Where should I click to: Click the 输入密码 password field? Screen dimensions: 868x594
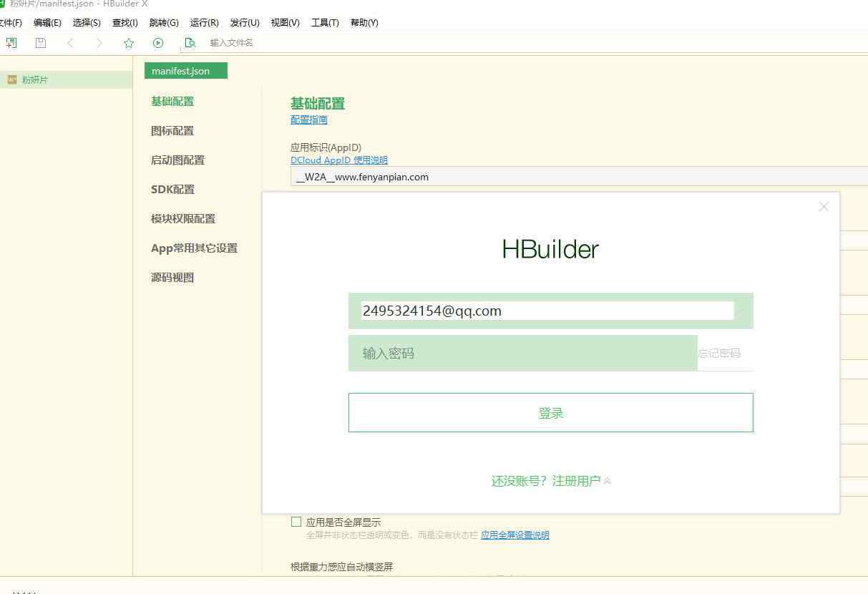click(523, 354)
